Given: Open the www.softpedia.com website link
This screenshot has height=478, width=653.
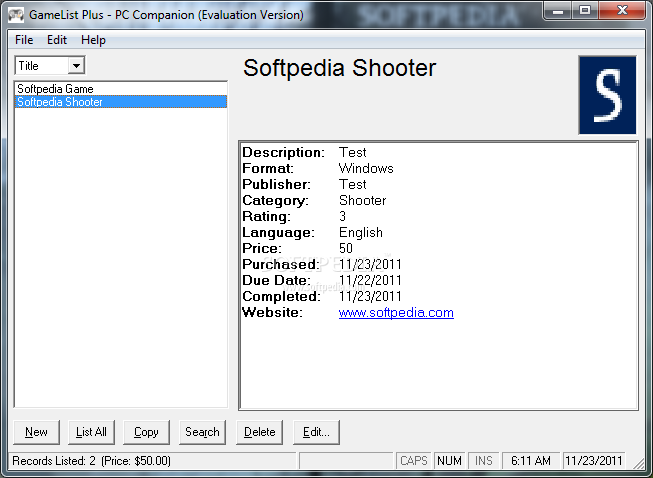Looking at the screenshot, I should click(396, 313).
